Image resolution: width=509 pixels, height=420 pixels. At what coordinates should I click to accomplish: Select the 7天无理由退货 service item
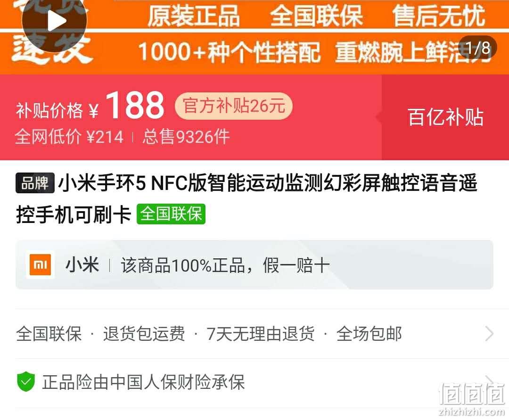[x=261, y=334]
